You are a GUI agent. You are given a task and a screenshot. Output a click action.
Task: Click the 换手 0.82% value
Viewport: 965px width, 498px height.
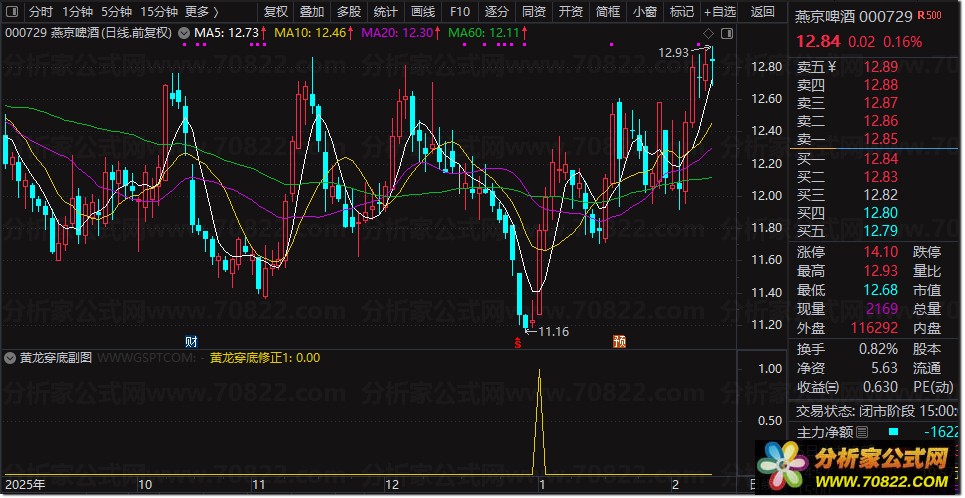click(x=879, y=349)
